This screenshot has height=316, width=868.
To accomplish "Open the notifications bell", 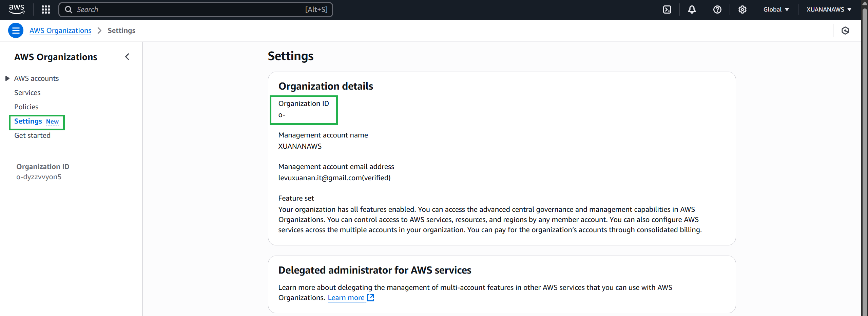I will click(692, 9).
